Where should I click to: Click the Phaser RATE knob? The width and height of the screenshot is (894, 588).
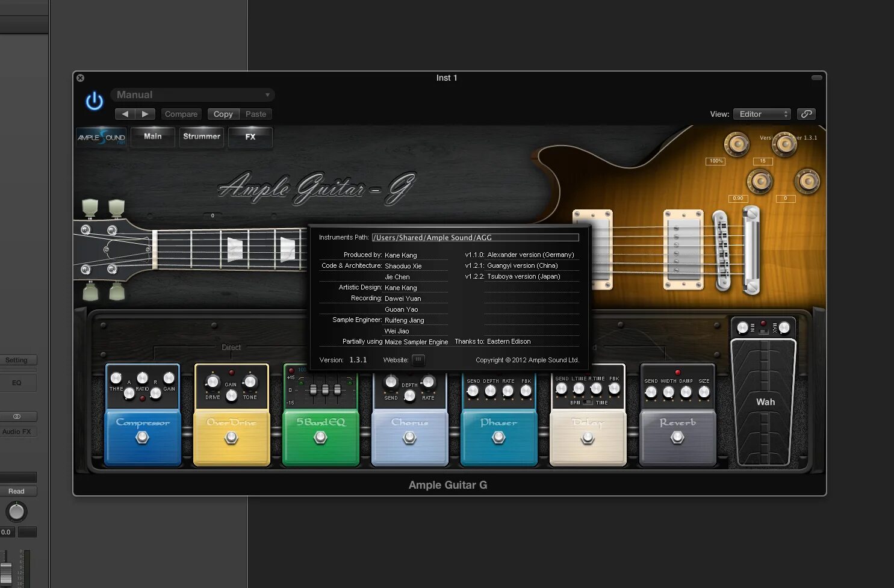[x=508, y=391]
